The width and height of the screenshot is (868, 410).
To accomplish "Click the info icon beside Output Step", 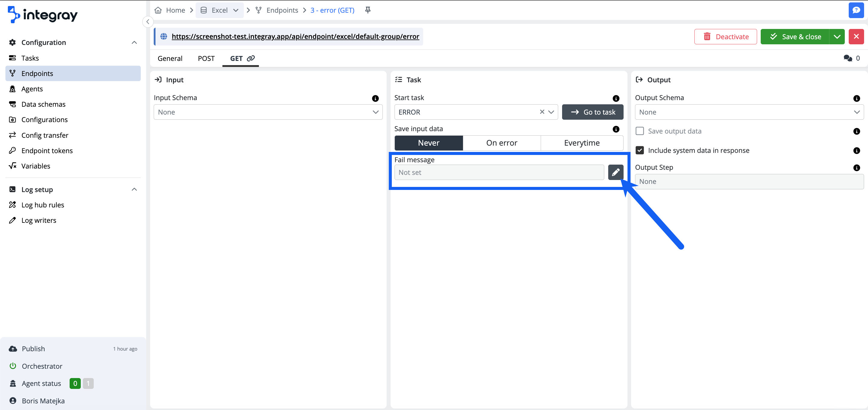I will tap(856, 168).
